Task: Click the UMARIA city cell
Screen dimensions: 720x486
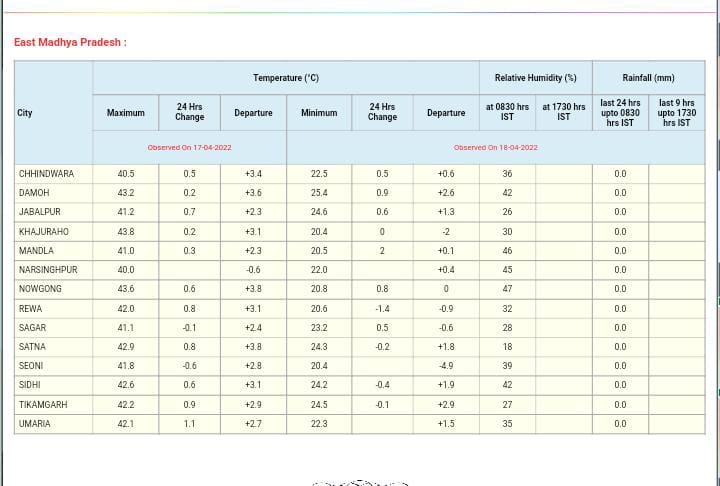Action: 35,424
